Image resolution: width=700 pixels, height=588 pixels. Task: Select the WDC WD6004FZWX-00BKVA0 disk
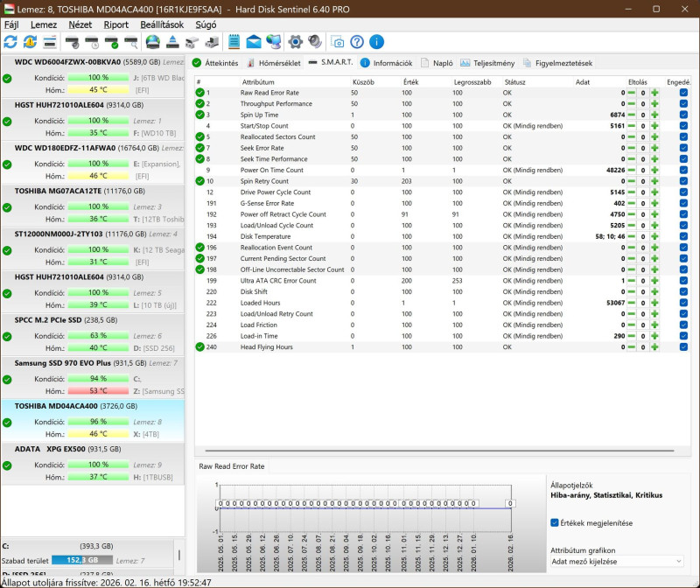[93, 76]
